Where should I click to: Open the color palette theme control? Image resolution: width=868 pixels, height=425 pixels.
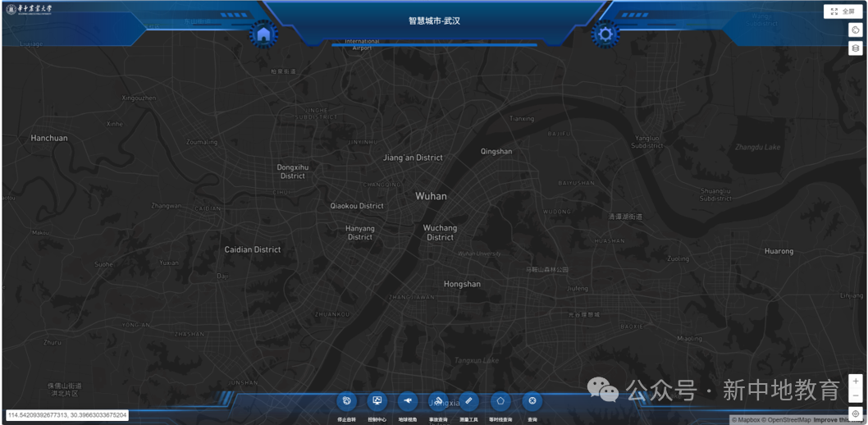[855, 30]
